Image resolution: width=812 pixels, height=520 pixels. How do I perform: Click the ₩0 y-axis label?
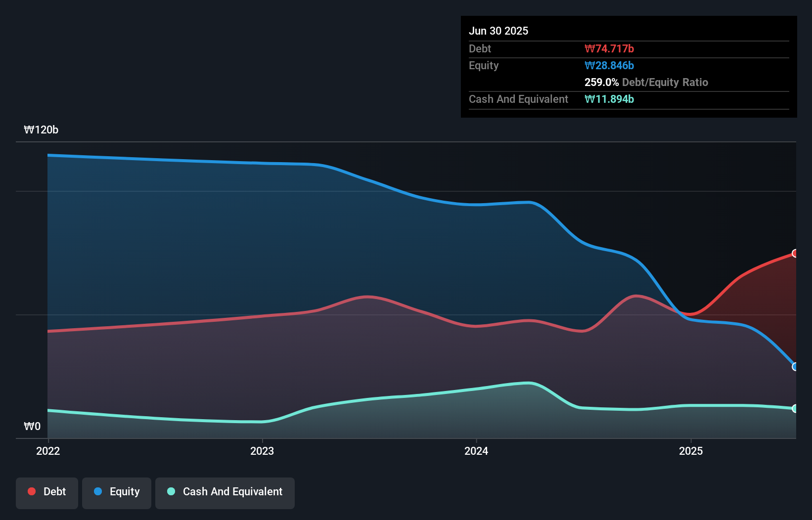point(32,427)
